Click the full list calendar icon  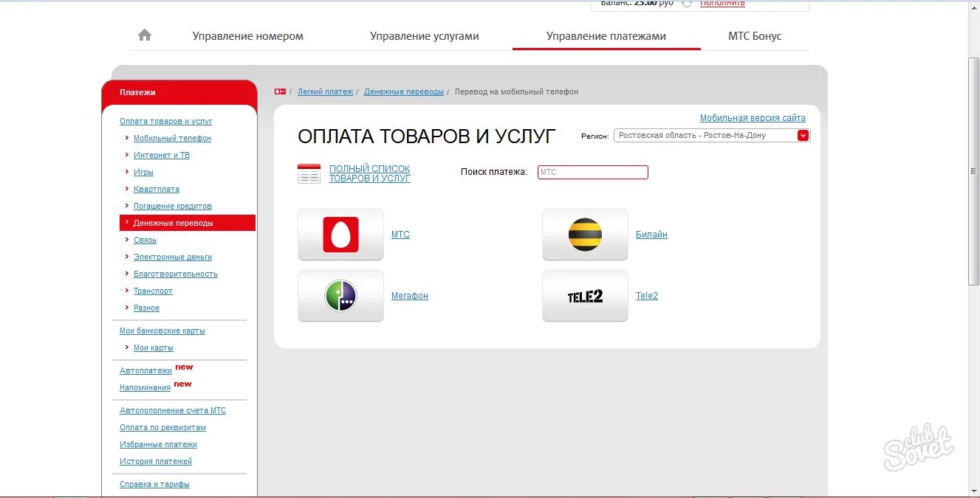point(309,174)
